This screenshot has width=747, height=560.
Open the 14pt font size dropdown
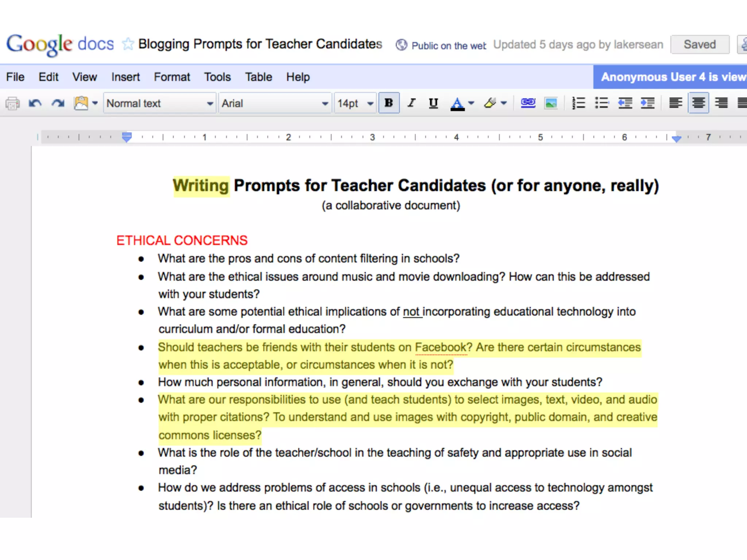click(x=355, y=104)
